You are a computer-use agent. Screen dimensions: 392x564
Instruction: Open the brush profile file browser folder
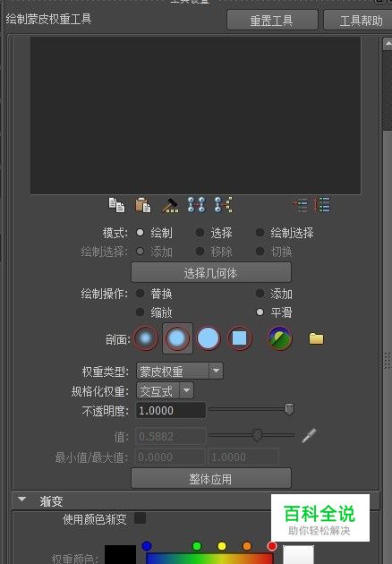click(316, 338)
